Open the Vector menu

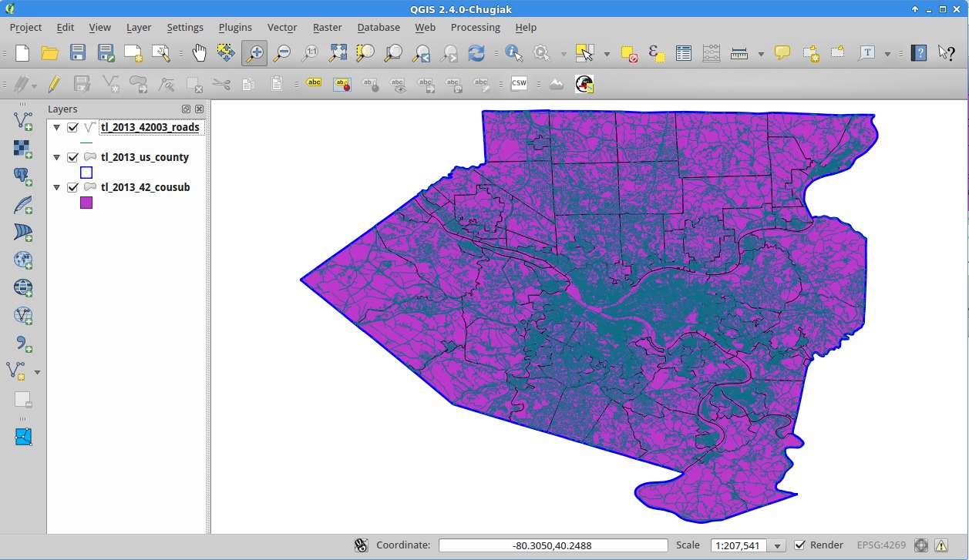[282, 27]
